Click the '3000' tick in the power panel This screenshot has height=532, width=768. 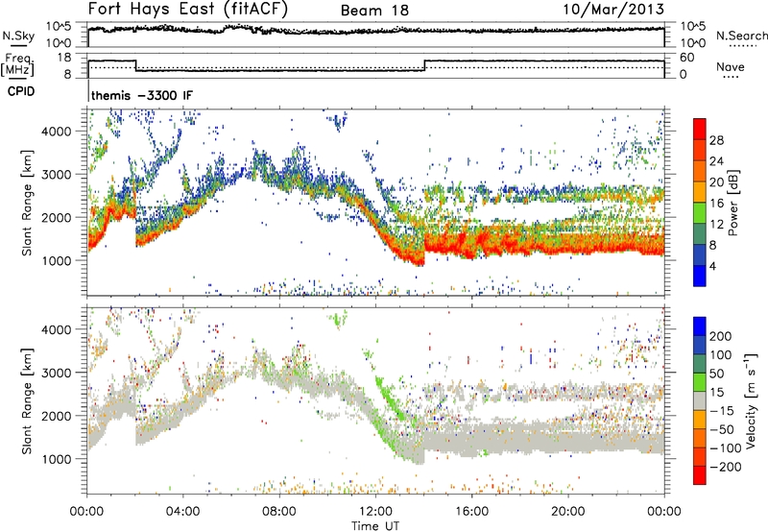57,175
